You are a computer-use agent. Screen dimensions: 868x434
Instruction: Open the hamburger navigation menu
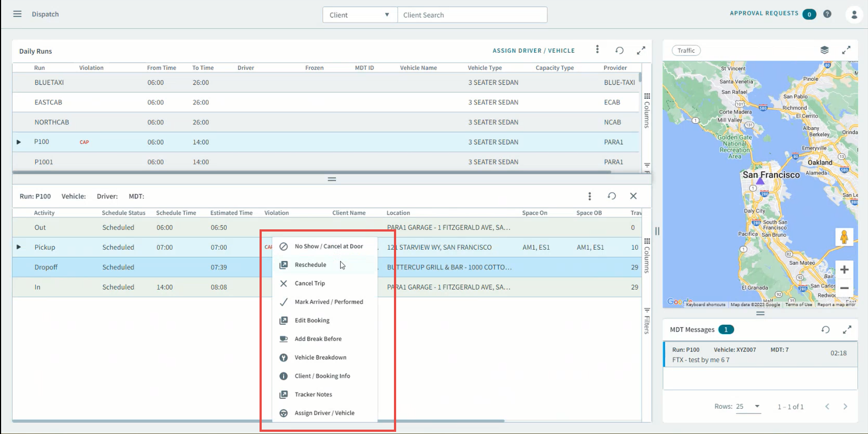coord(18,14)
